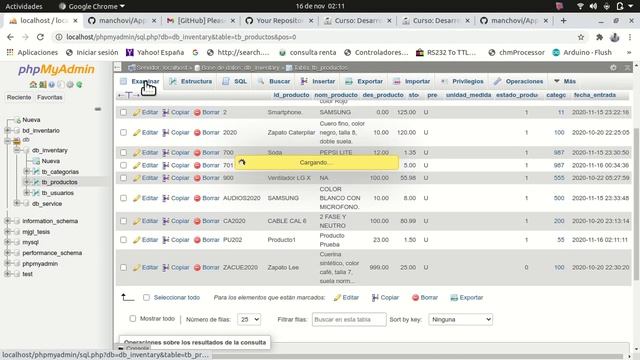Open the Buscar tab
This screenshot has height=360, width=640.
273,81
